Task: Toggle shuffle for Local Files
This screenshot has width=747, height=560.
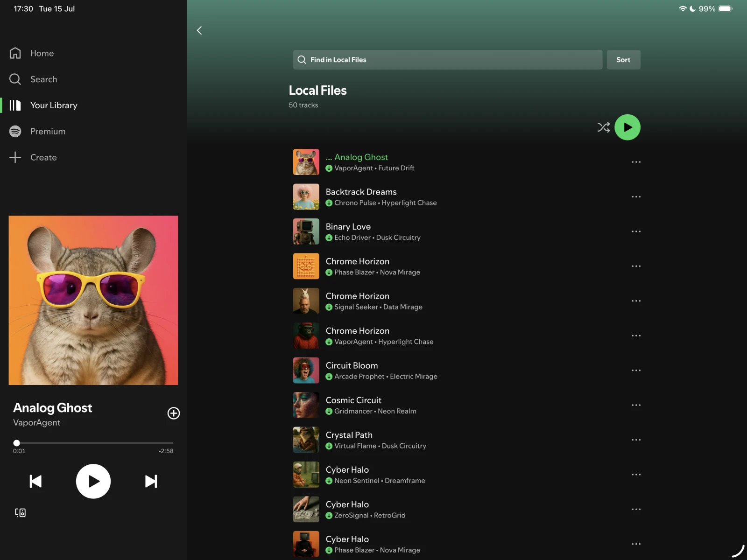Action: pyautogui.click(x=603, y=127)
